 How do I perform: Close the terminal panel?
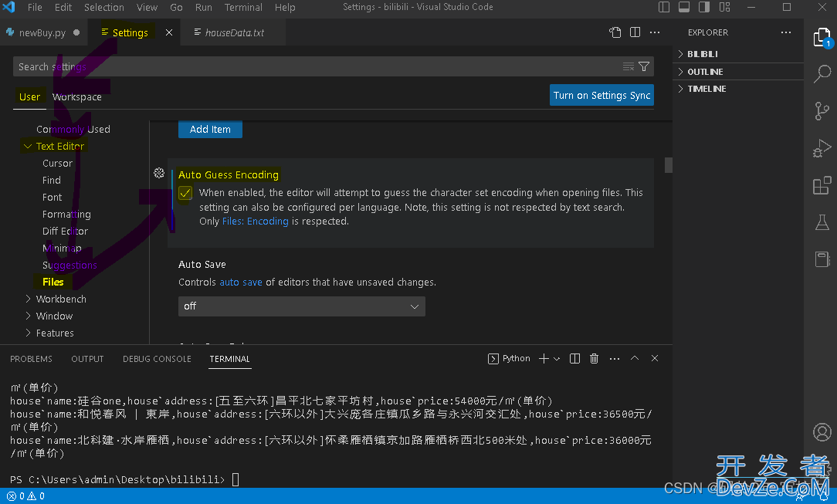(x=655, y=358)
